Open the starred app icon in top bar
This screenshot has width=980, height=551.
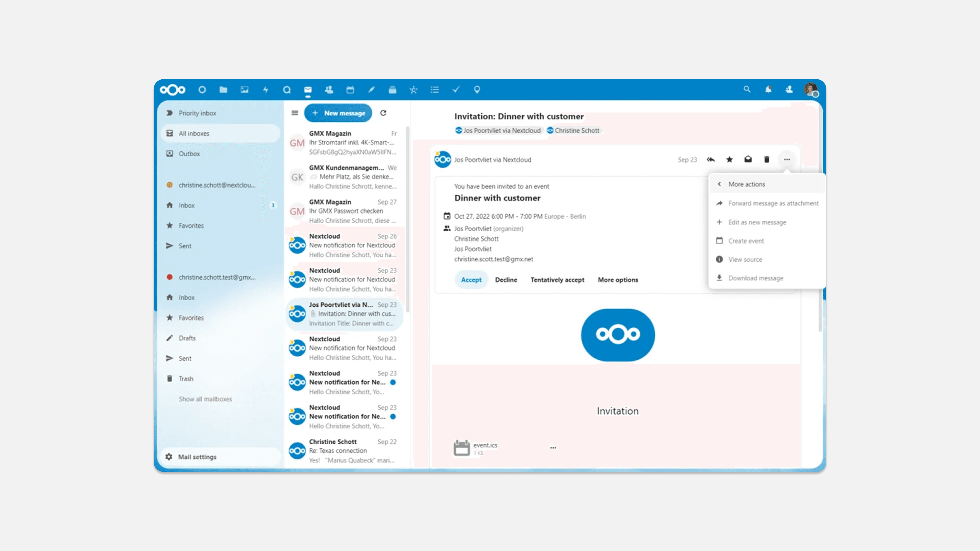coord(413,90)
